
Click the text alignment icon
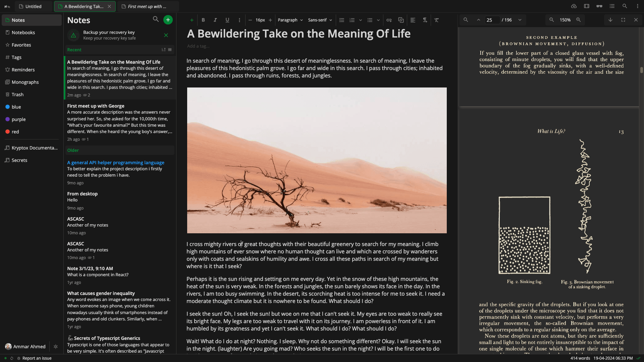point(412,20)
